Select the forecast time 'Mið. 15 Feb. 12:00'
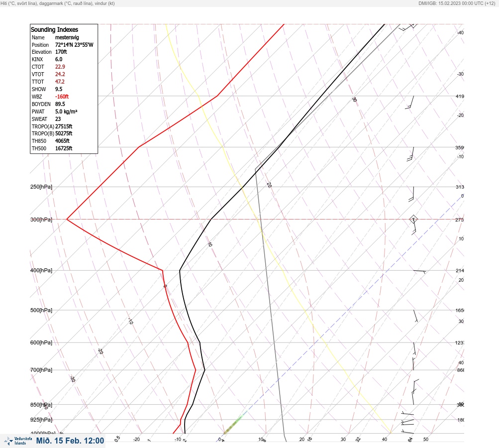499x448 pixels. 70,441
